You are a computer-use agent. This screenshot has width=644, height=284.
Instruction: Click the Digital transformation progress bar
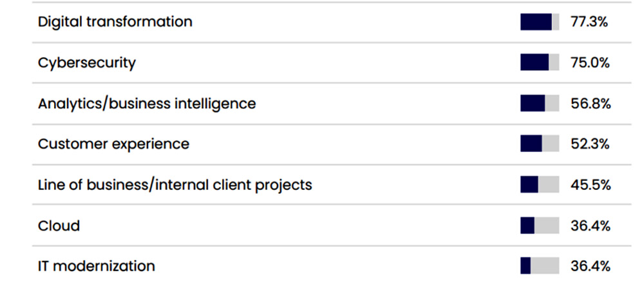click(x=540, y=22)
